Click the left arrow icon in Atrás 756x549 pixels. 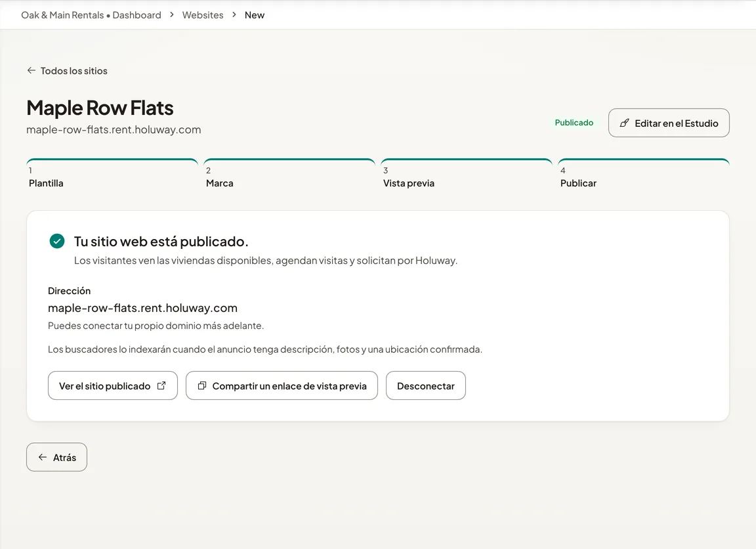pos(43,457)
